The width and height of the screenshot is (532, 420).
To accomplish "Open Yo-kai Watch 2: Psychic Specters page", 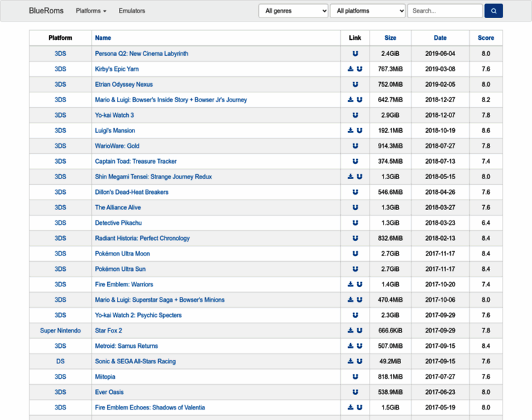I will tap(138, 315).
